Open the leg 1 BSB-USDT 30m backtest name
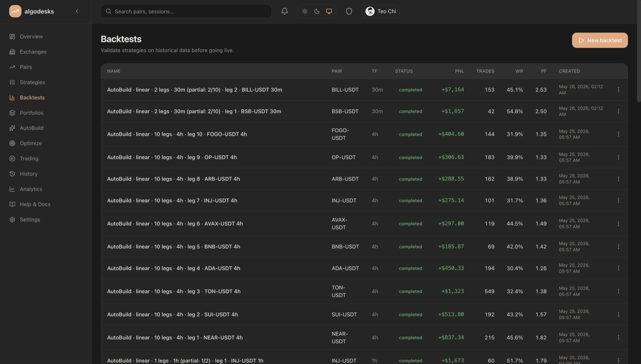This screenshot has width=641, height=364. (194, 111)
